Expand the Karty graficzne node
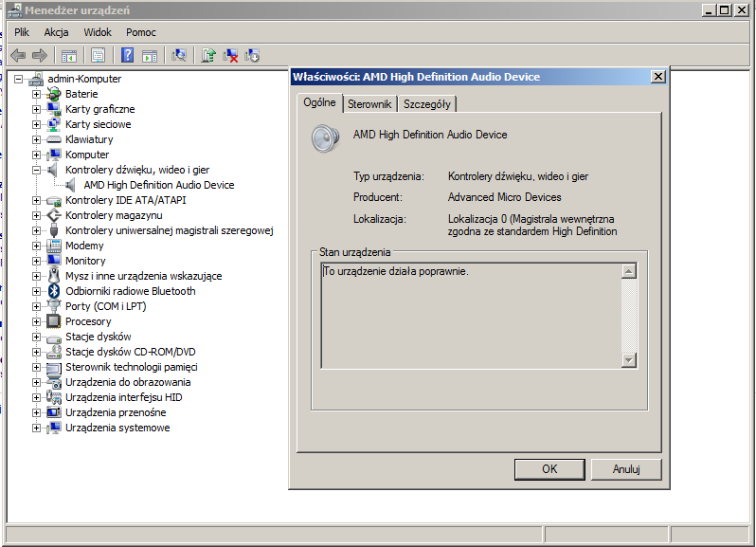This screenshot has height=547, width=756. [x=36, y=109]
